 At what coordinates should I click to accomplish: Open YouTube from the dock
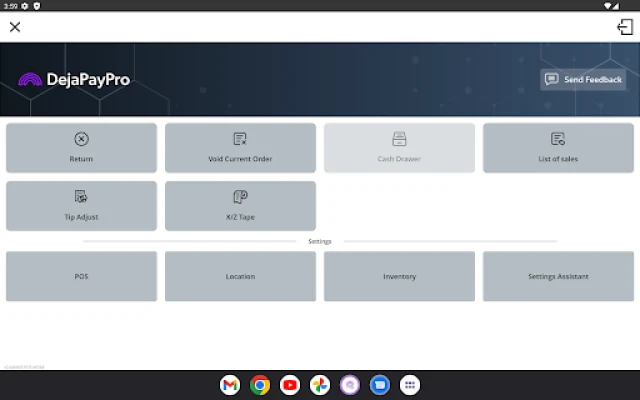click(x=290, y=385)
